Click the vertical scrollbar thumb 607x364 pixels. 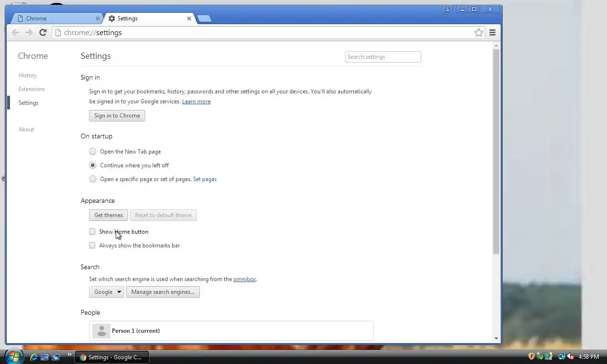497,151
